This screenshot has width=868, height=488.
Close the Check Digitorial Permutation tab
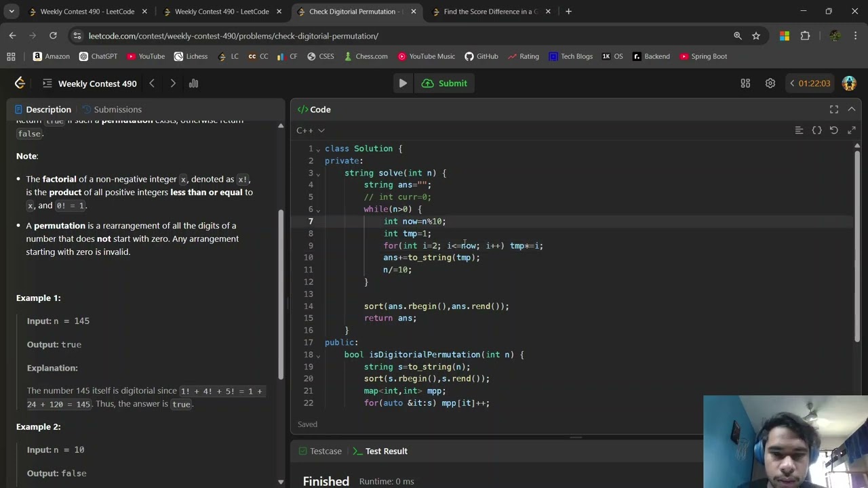coord(413,12)
